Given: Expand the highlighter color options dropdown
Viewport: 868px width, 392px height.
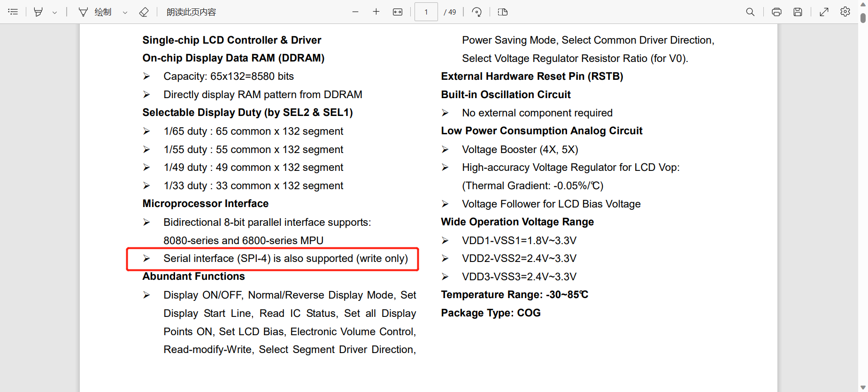Looking at the screenshot, I should 55,13.
